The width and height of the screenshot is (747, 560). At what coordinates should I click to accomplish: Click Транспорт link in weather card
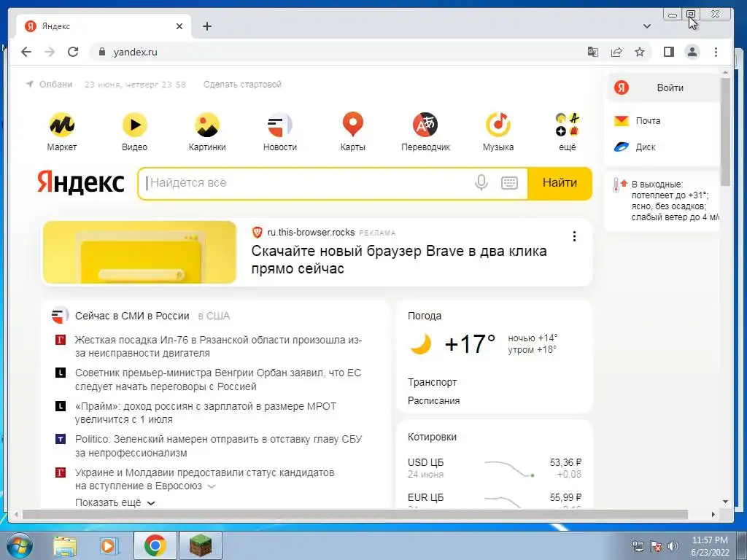coord(432,382)
